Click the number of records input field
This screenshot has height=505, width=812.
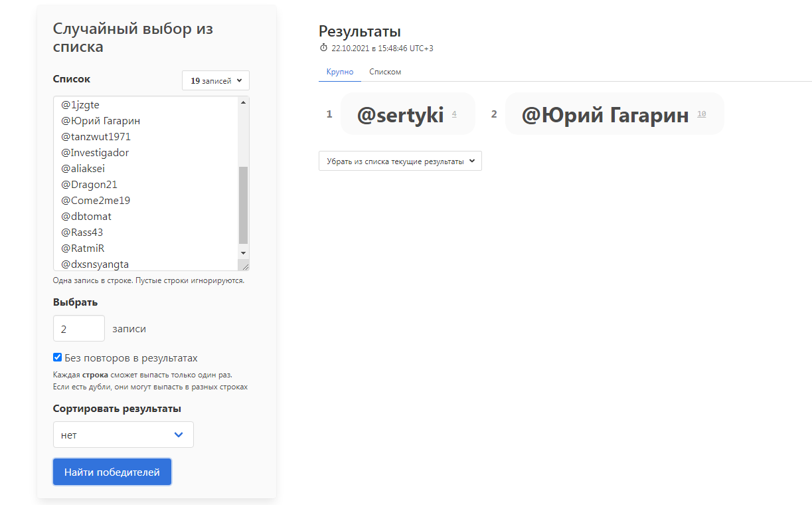(x=79, y=328)
